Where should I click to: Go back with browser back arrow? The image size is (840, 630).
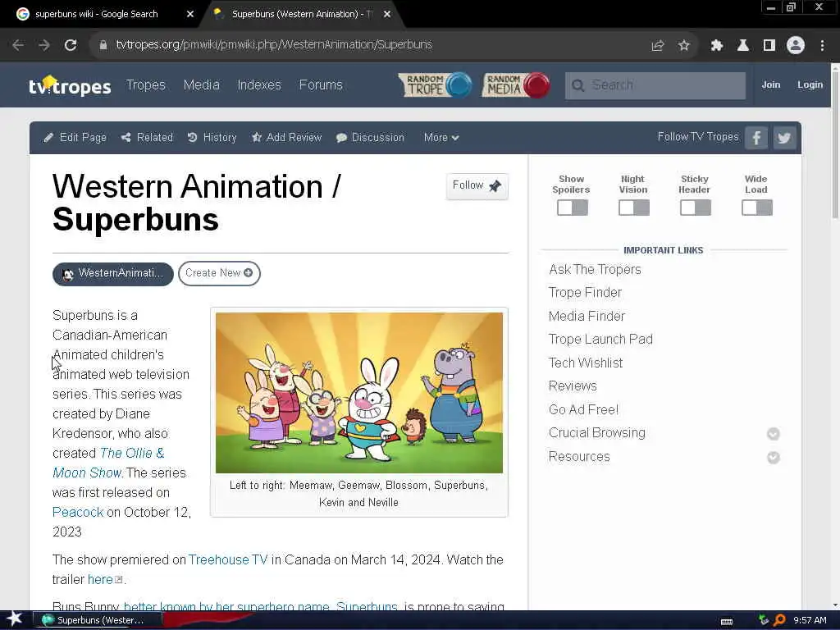(18, 45)
